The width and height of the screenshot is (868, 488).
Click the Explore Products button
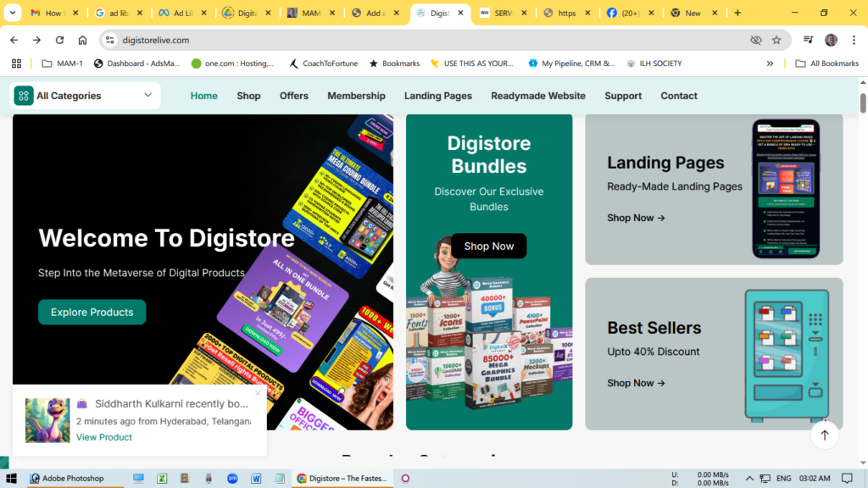(x=92, y=312)
